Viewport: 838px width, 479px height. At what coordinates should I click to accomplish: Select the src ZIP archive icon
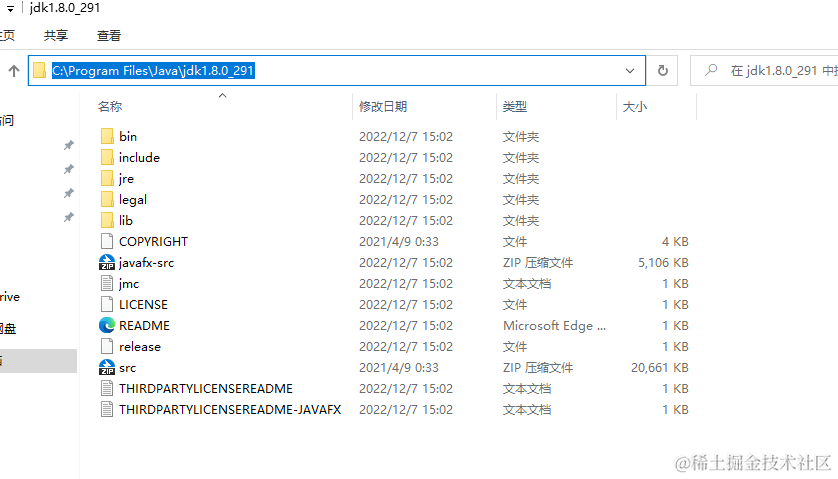point(107,367)
